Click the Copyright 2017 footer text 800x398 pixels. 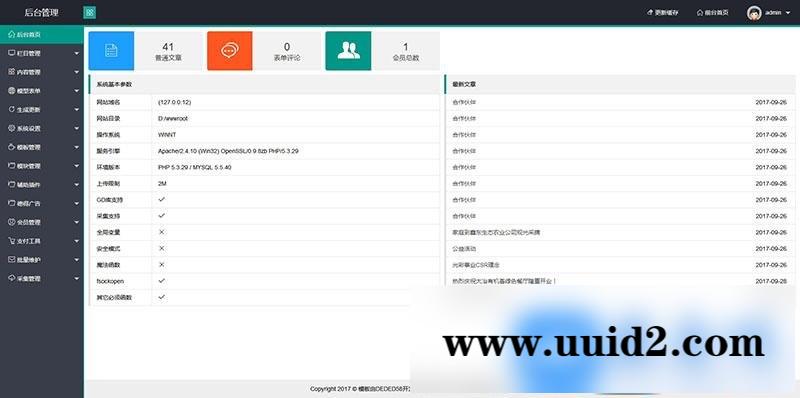(360, 389)
